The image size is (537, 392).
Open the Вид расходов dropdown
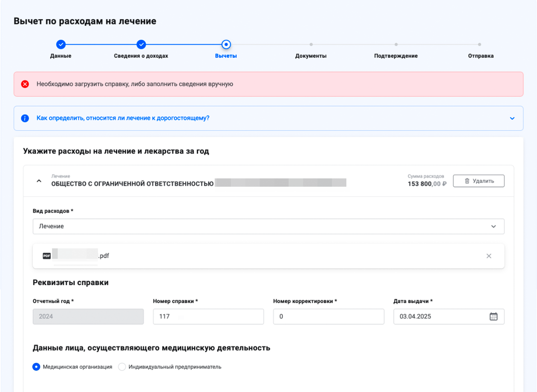(268, 226)
